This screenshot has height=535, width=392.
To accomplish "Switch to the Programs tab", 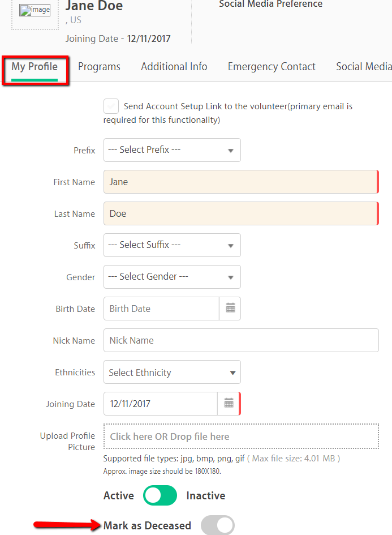I will pyautogui.click(x=99, y=67).
